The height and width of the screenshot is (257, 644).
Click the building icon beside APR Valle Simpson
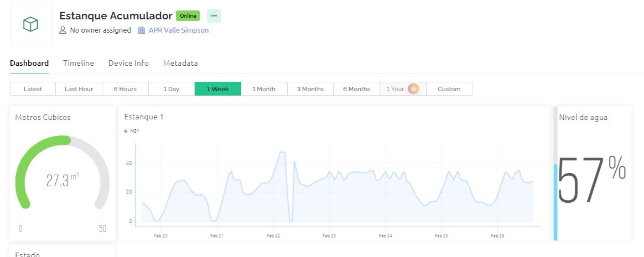(142, 30)
